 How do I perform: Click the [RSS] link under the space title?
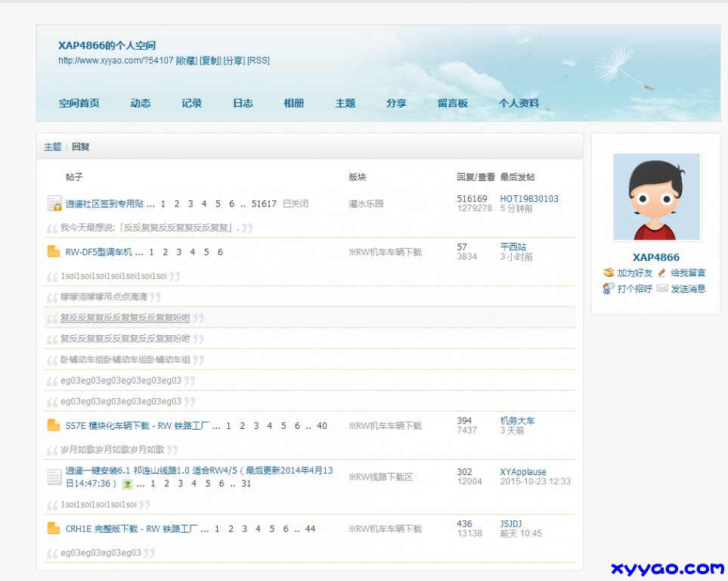259,61
